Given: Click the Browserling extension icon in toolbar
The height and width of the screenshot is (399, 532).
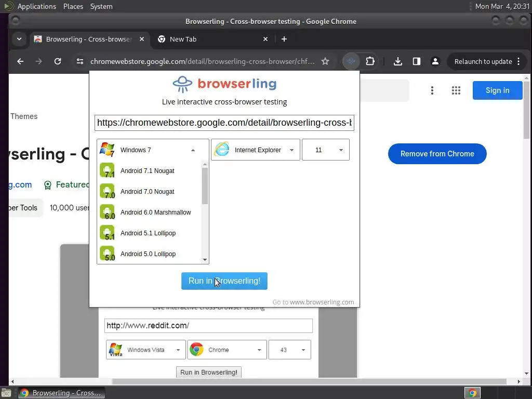Looking at the screenshot, I should click(x=351, y=61).
